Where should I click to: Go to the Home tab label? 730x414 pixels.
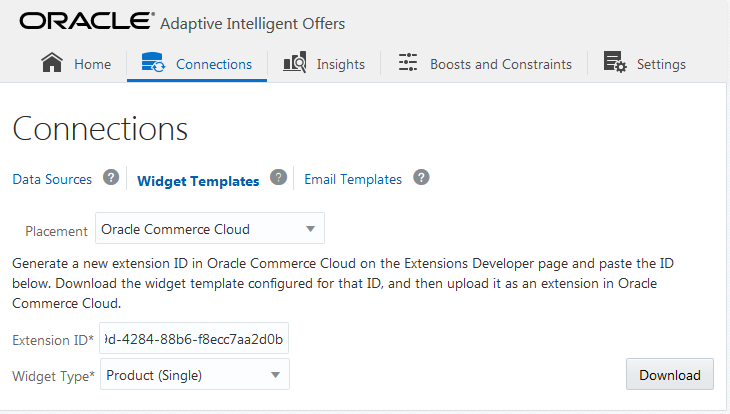tap(93, 64)
